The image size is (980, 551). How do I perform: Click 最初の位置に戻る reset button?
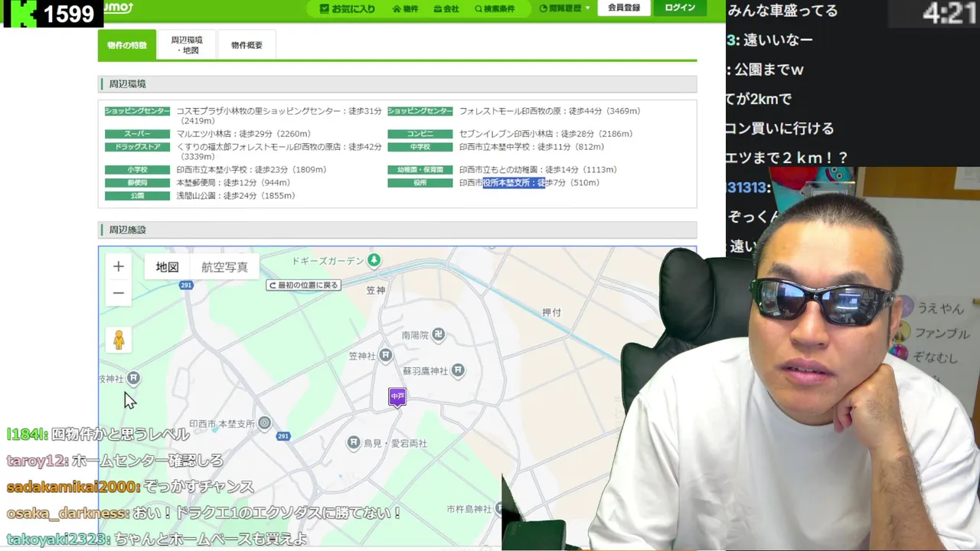pyautogui.click(x=303, y=285)
